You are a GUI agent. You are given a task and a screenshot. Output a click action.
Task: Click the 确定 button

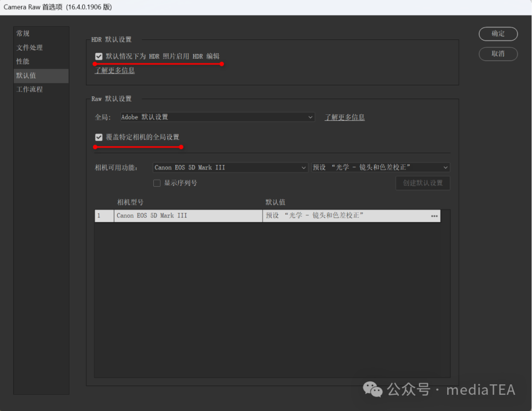(498, 34)
